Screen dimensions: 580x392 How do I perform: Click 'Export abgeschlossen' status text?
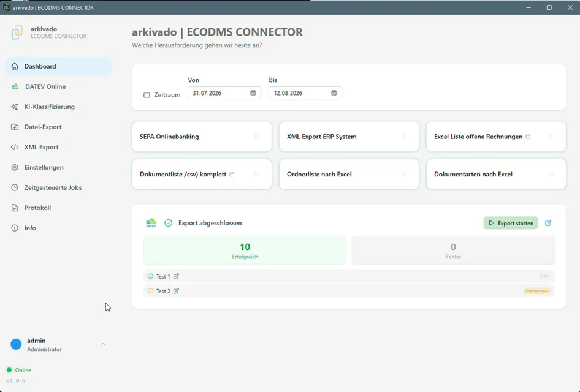(x=210, y=223)
